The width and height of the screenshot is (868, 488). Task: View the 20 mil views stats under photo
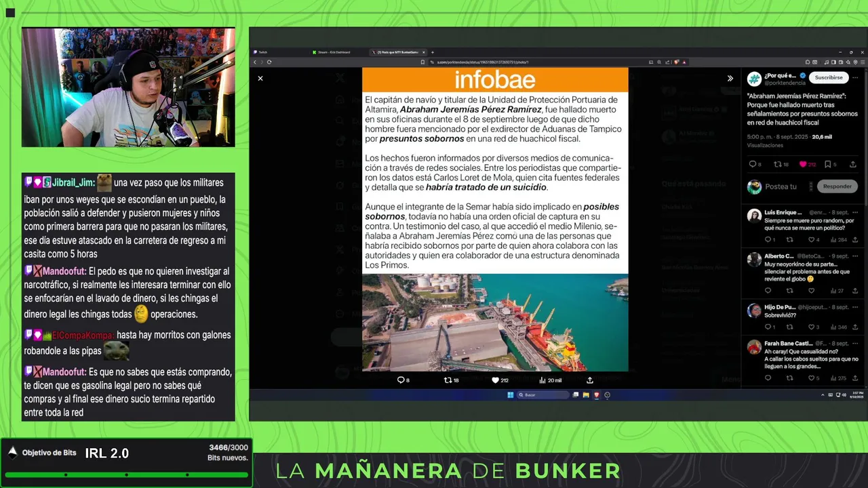point(550,380)
